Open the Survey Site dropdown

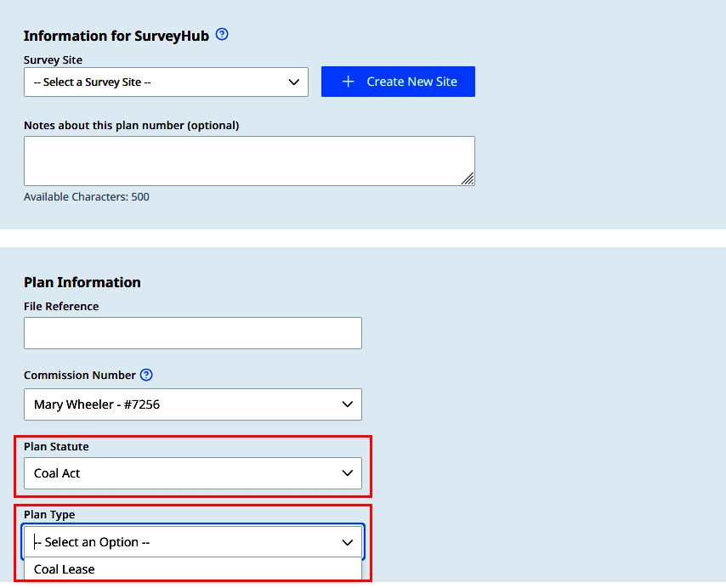tap(166, 82)
